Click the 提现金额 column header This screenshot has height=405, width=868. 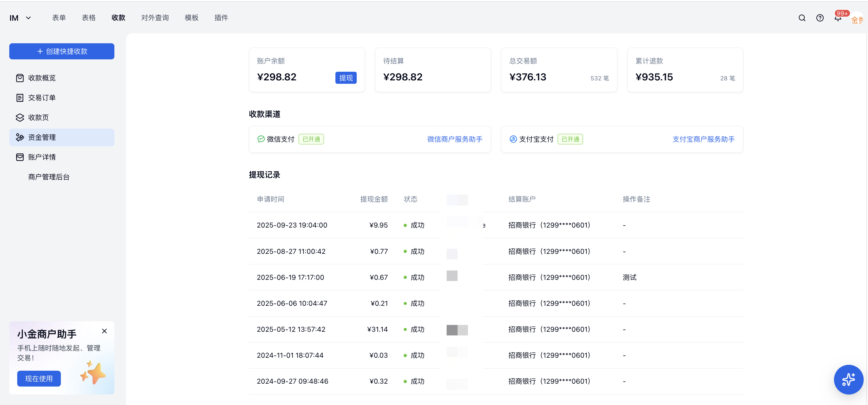[x=374, y=199]
